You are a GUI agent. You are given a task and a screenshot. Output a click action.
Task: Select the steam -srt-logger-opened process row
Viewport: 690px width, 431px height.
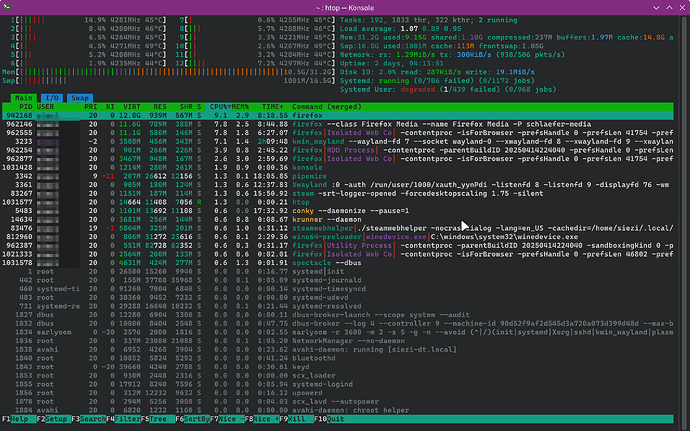[338, 193]
